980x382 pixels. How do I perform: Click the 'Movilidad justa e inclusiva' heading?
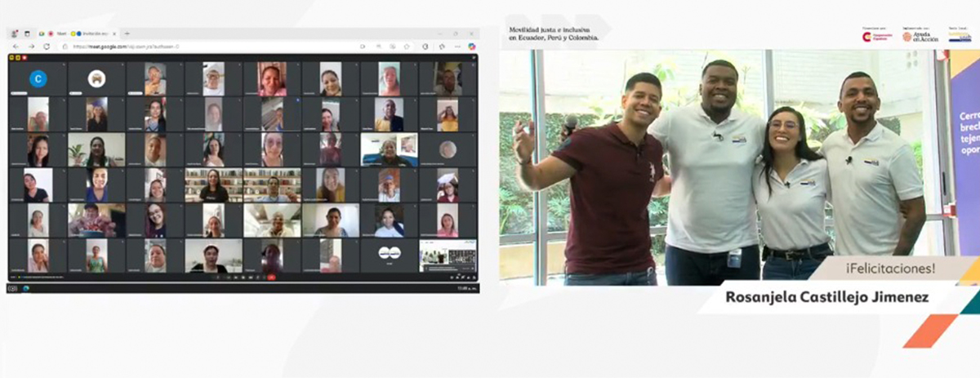pyautogui.click(x=554, y=33)
